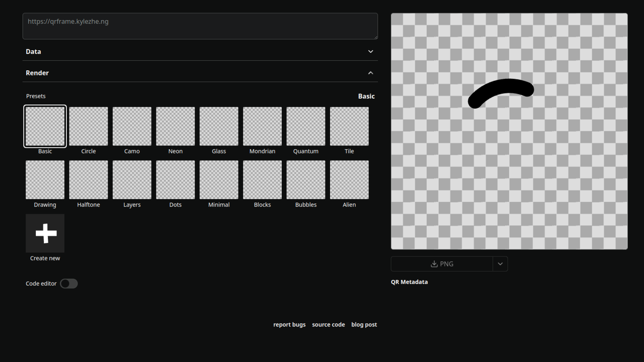The height and width of the screenshot is (362, 644).
Task: Open the blog post link
Action: pos(364,324)
